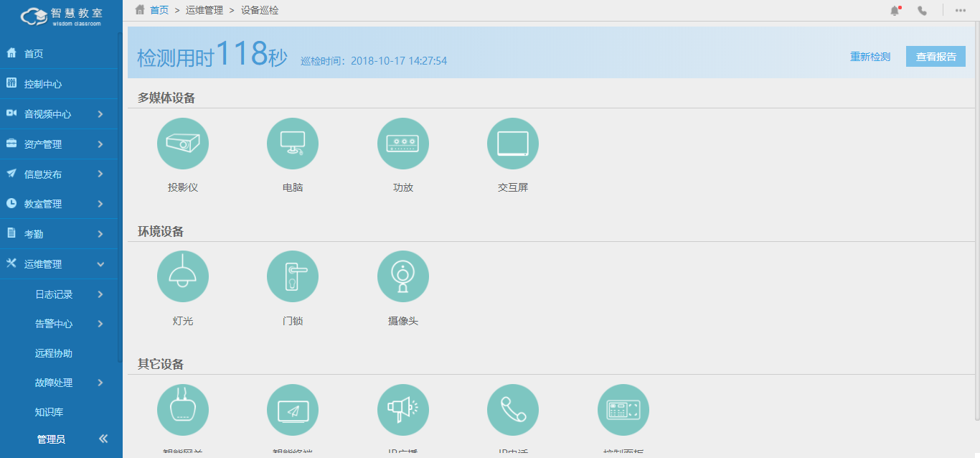Expand the 告警中心 submenu

coord(68,324)
